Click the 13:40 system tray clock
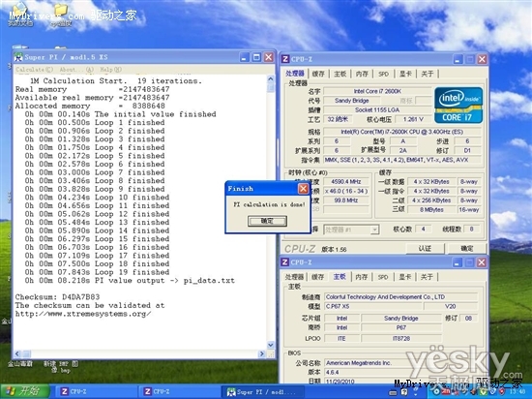Viewport: 532px width, 399px height. pos(517,392)
